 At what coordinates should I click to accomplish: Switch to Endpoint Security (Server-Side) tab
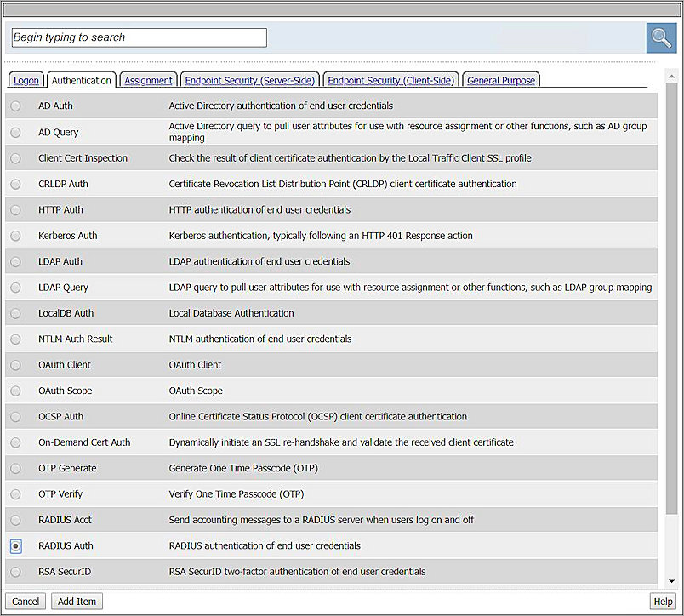coord(249,79)
